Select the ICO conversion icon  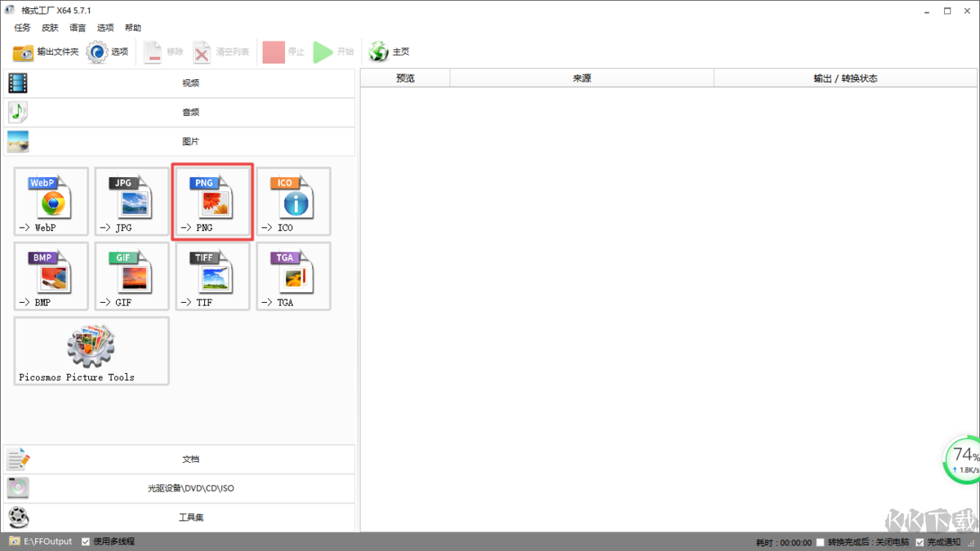coord(293,202)
